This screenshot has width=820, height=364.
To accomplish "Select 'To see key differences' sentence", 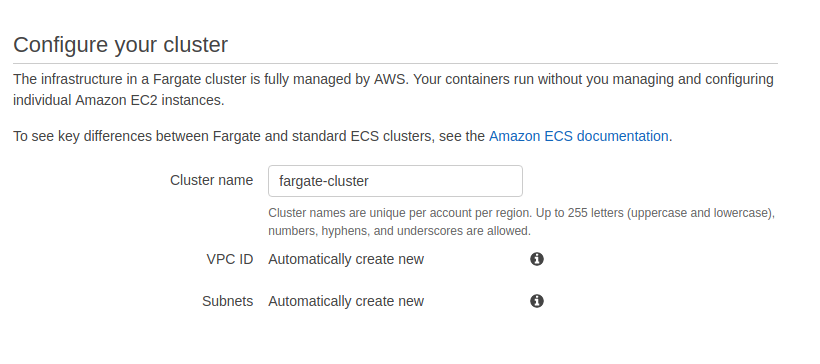I will point(343,136).
